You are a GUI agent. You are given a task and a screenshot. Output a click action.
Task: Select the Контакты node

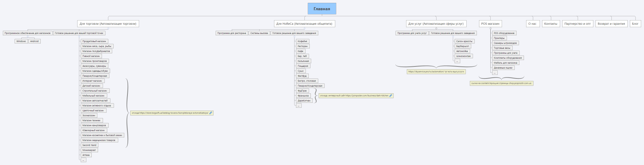click(x=551, y=24)
